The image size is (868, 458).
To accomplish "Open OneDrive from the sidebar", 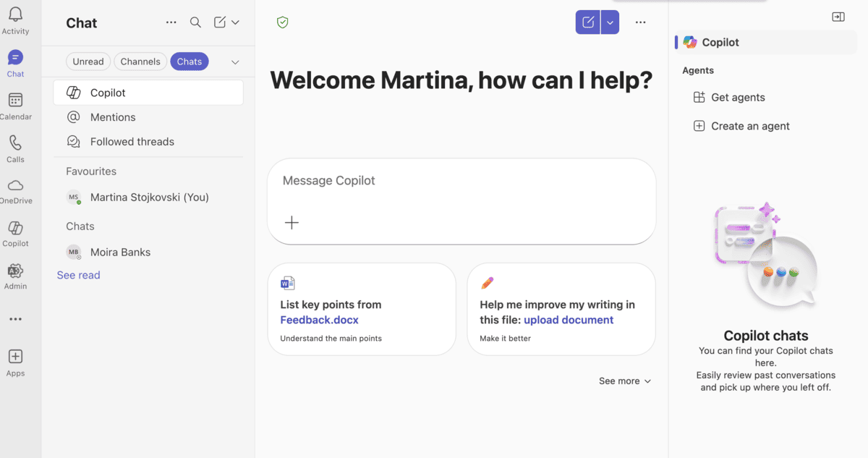I will 15,188.
